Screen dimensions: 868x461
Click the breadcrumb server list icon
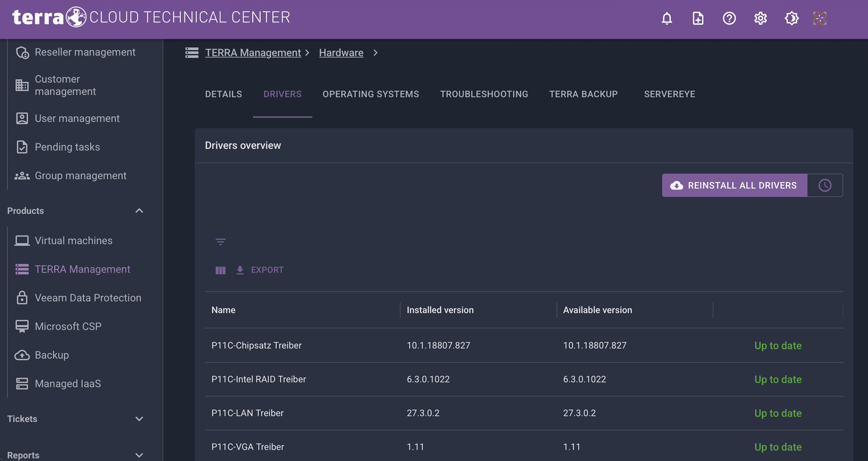point(192,53)
